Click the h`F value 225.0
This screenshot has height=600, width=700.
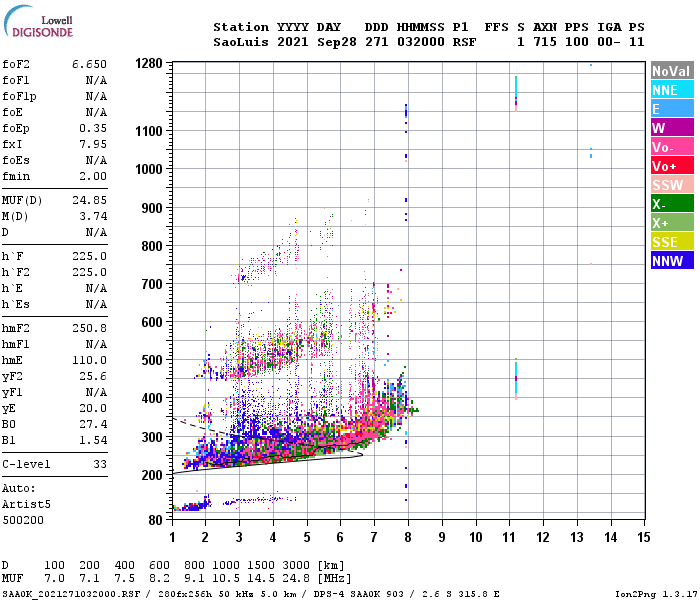click(x=89, y=256)
